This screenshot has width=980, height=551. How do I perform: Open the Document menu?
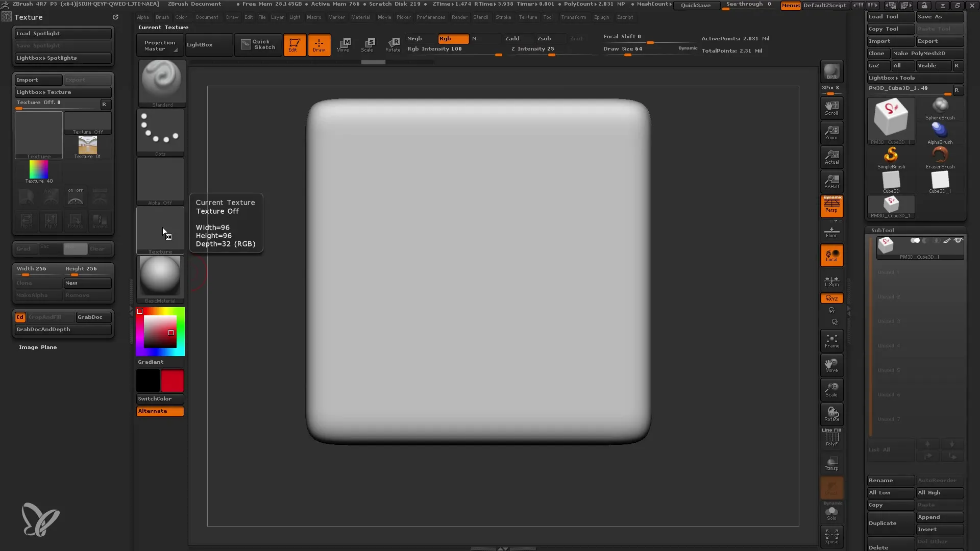pos(207,17)
